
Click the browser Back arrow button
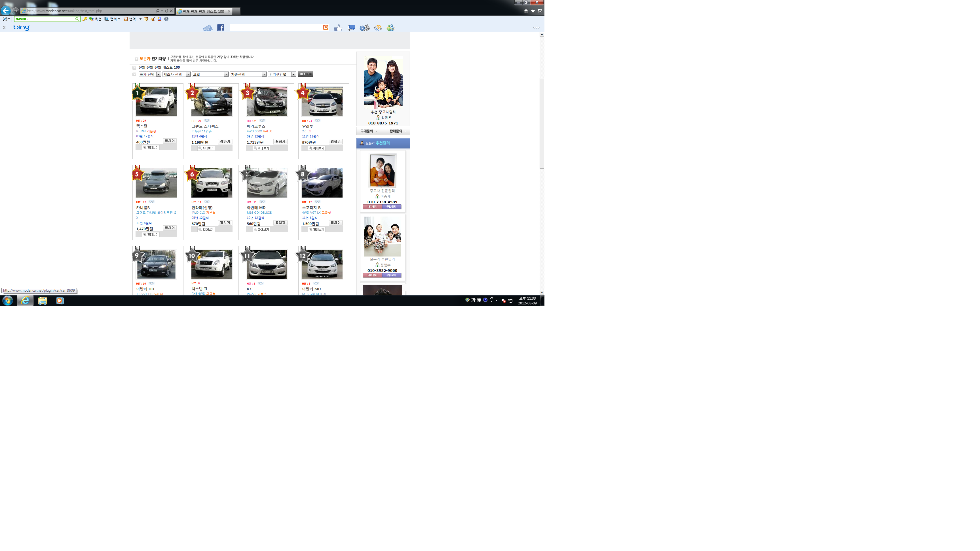(x=6, y=11)
